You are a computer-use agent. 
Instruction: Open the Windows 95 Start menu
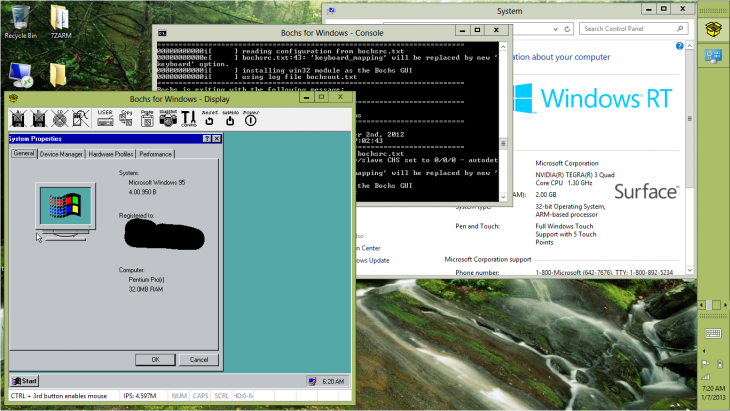pos(24,381)
